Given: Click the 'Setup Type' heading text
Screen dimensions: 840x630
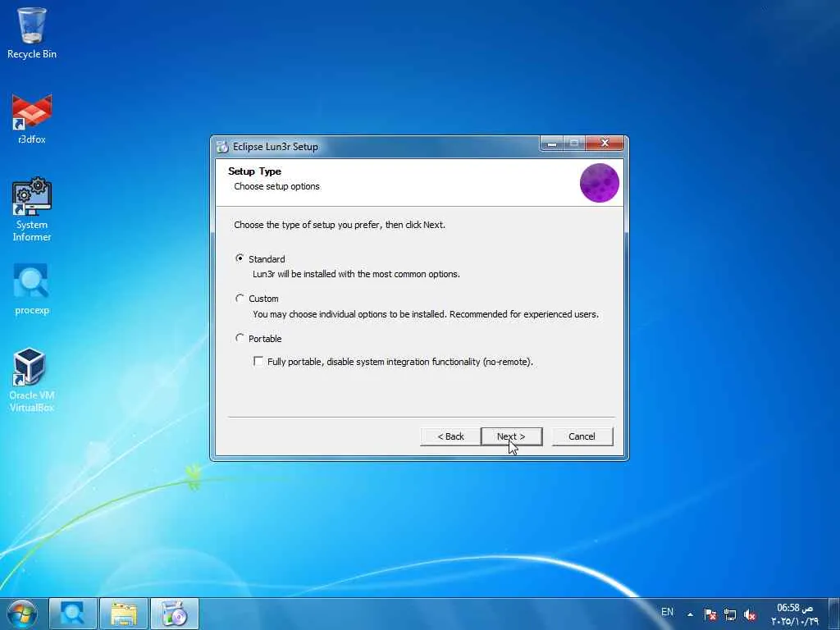Looking at the screenshot, I should pos(254,171).
